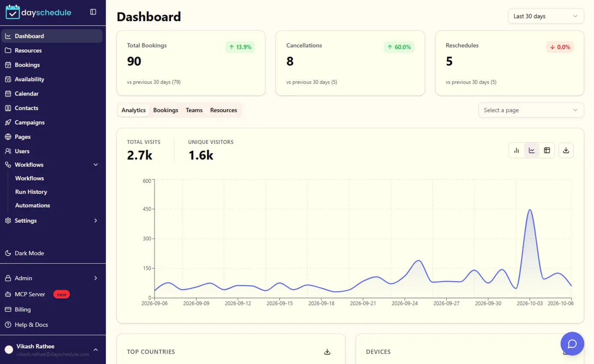
Task: Select the Analytics tab
Action: [x=134, y=110]
